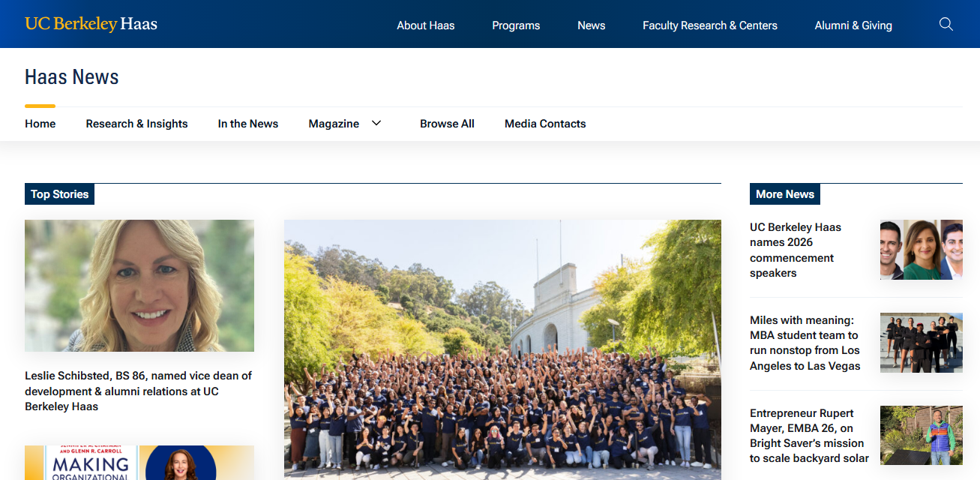Select News in the top navigation
Image resolution: width=980 pixels, height=480 pixels.
pos(591,25)
